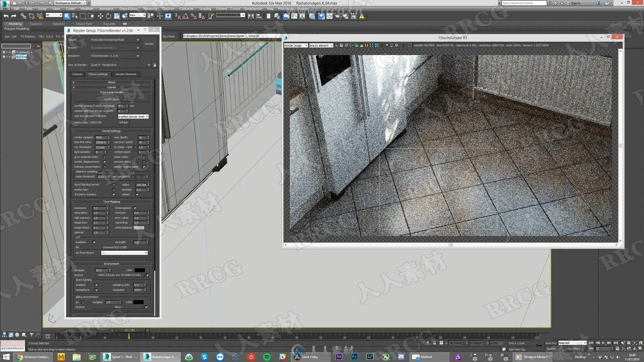The height and width of the screenshot is (362, 644).
Task: Click the run RT mode button
Action: coord(111,99)
